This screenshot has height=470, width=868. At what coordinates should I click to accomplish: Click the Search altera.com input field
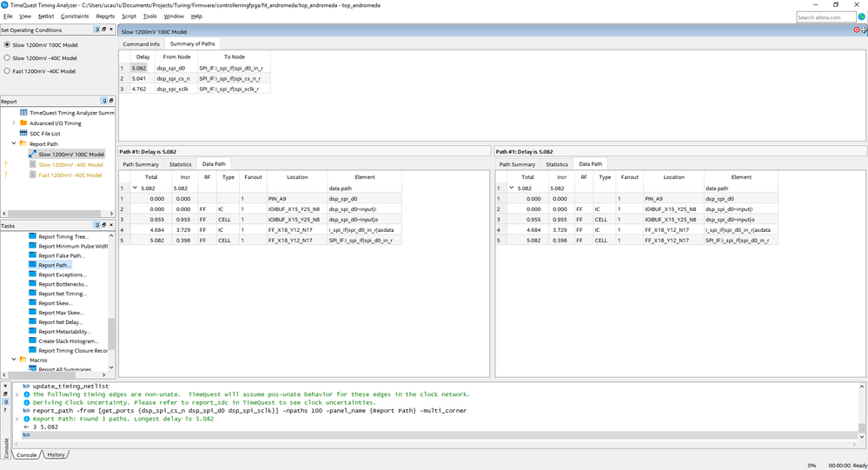(x=825, y=17)
